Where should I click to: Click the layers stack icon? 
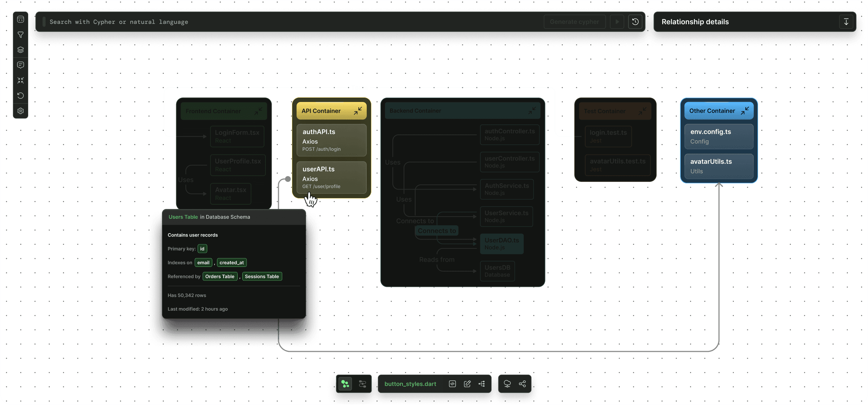[21, 50]
